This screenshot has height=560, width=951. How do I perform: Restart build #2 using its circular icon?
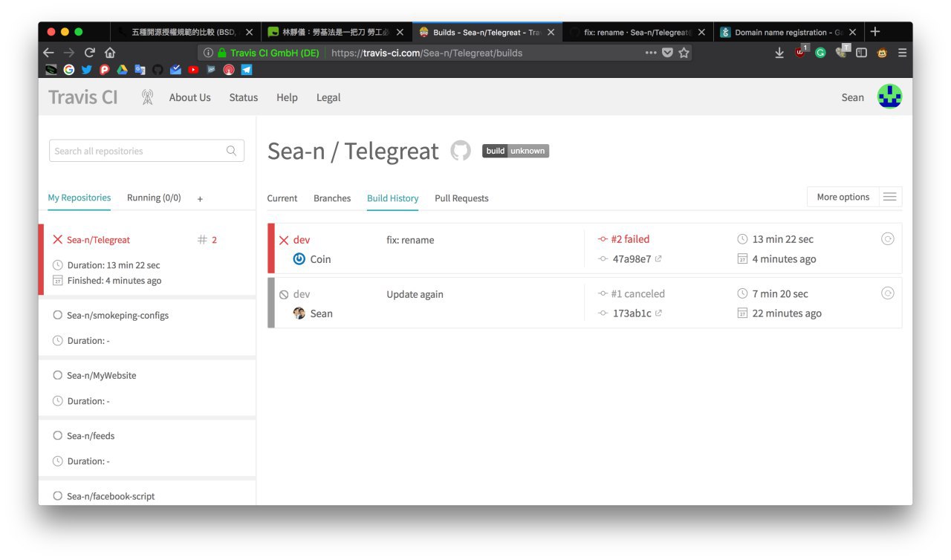tap(887, 238)
